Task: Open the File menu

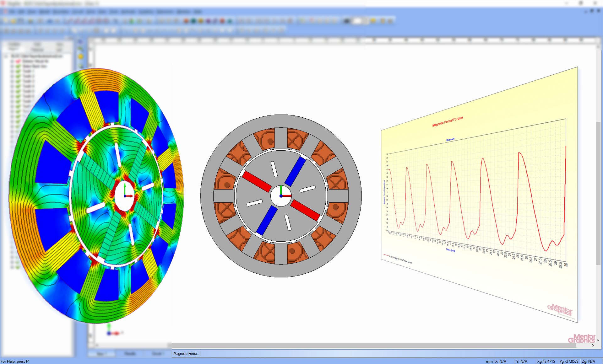Action: pos(13,11)
